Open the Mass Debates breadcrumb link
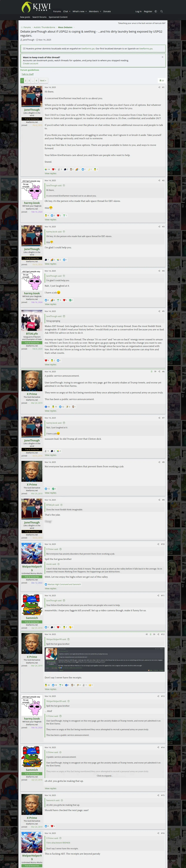The image size is (186, 868). (x=65, y=27)
